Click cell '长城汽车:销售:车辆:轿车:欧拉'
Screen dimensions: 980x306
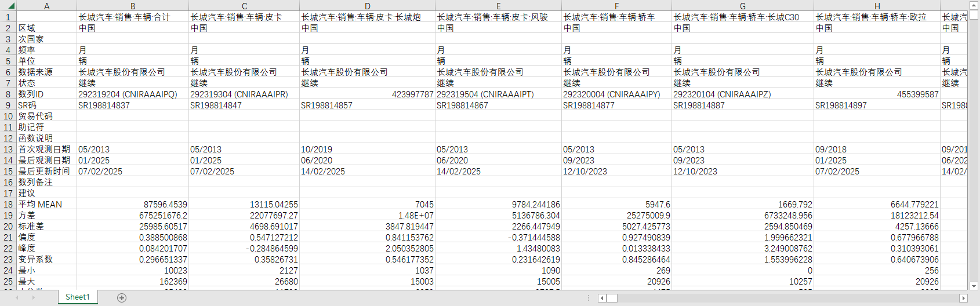877,17
